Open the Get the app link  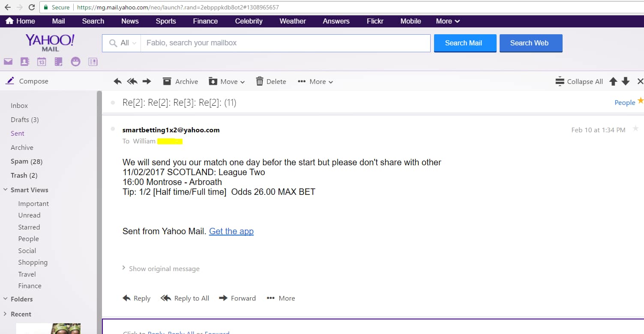[231, 231]
